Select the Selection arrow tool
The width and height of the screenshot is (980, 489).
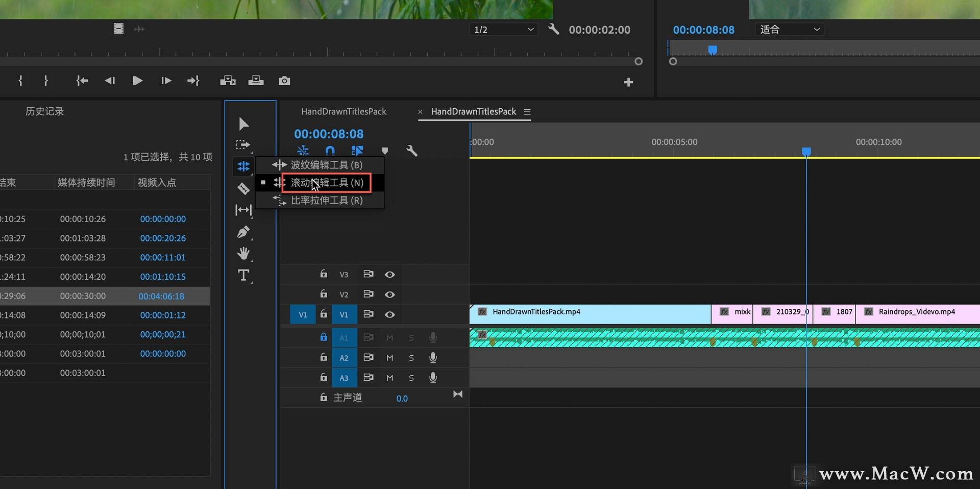243,124
